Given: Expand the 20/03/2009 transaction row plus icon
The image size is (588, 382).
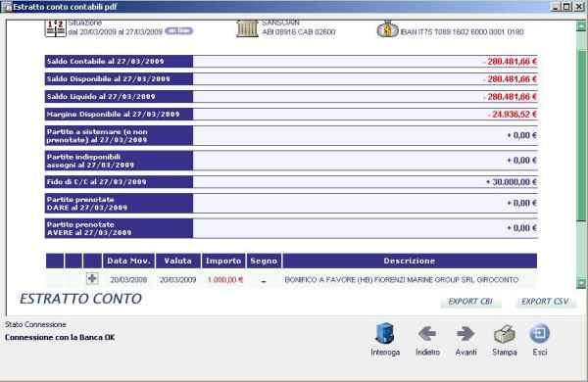Looking at the screenshot, I should point(92,279).
